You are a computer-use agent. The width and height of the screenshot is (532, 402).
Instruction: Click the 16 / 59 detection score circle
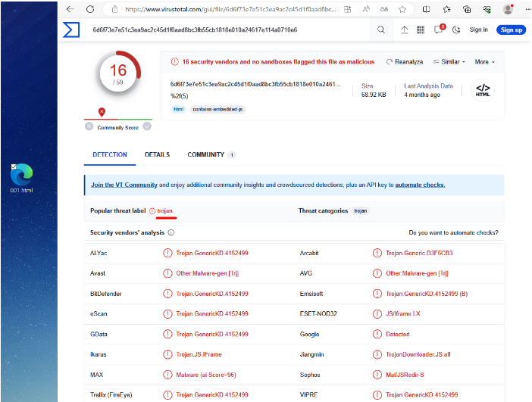click(x=118, y=73)
